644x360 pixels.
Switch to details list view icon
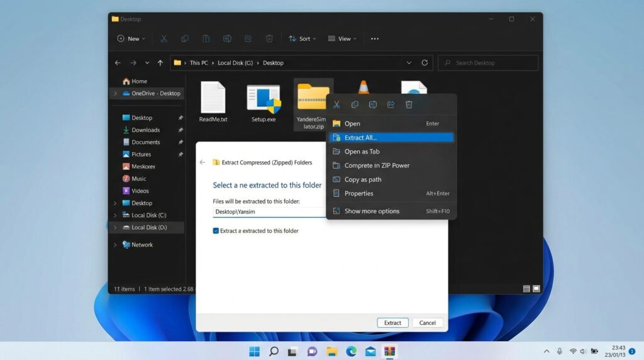coord(526,289)
